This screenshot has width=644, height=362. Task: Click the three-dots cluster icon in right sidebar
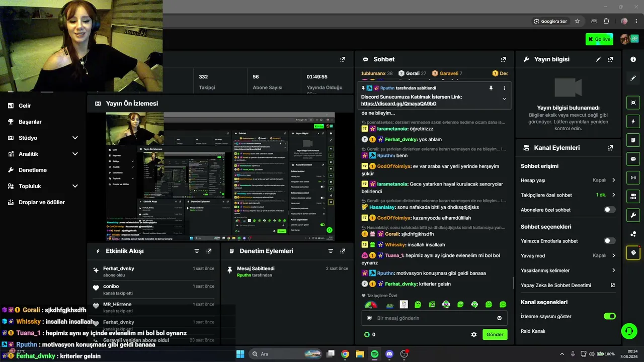coord(633,234)
